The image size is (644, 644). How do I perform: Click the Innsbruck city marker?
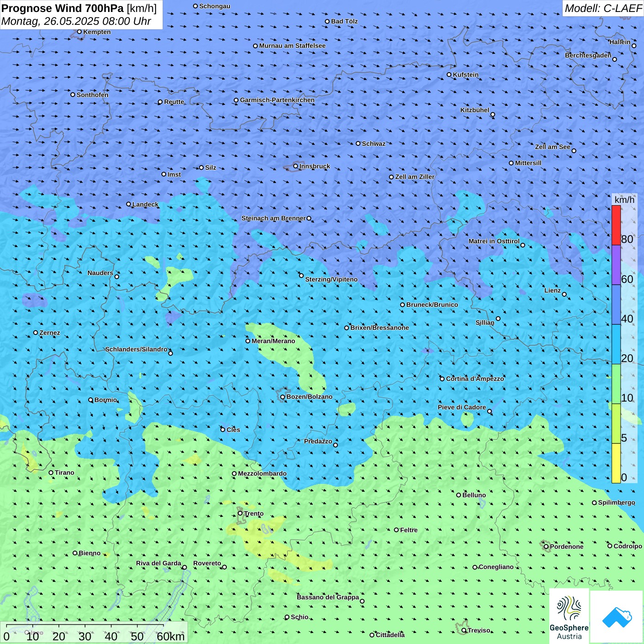coord(296,166)
